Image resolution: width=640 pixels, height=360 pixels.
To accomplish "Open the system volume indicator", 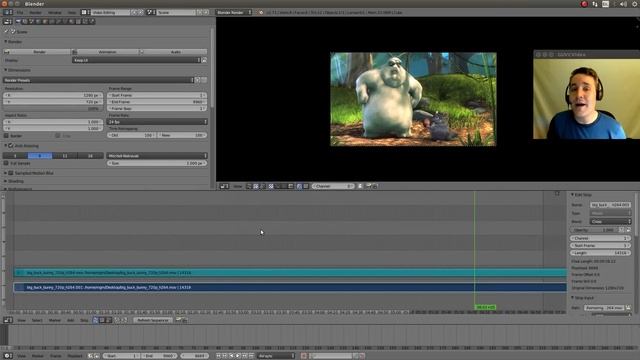I will point(623,4).
